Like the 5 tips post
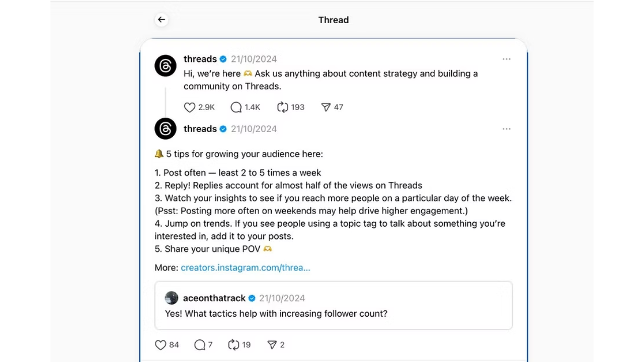Viewport: 644px width, 362px height. (x=160, y=345)
